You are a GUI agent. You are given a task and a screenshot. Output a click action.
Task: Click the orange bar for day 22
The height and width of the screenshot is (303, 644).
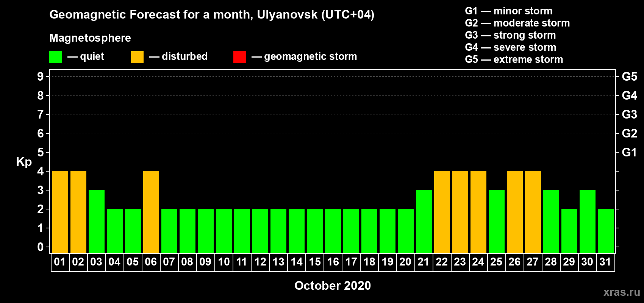442,212
